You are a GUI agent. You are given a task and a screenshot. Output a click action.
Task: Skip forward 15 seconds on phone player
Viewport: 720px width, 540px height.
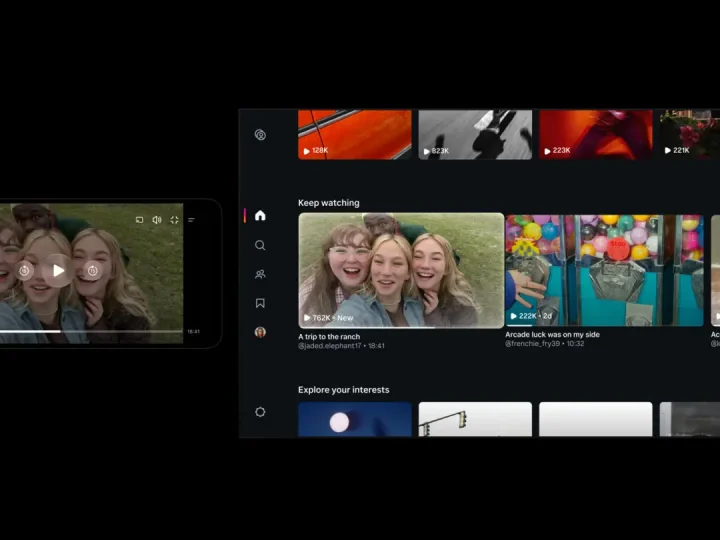(92, 271)
